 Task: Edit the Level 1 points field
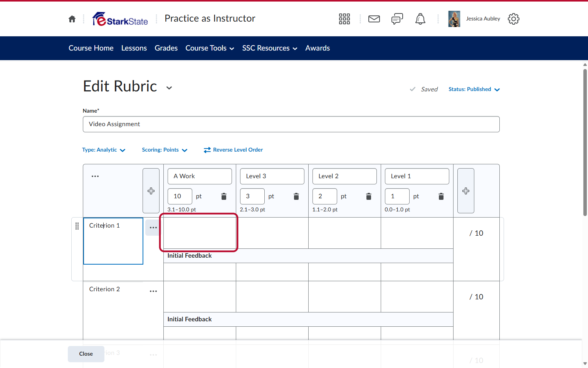(397, 196)
